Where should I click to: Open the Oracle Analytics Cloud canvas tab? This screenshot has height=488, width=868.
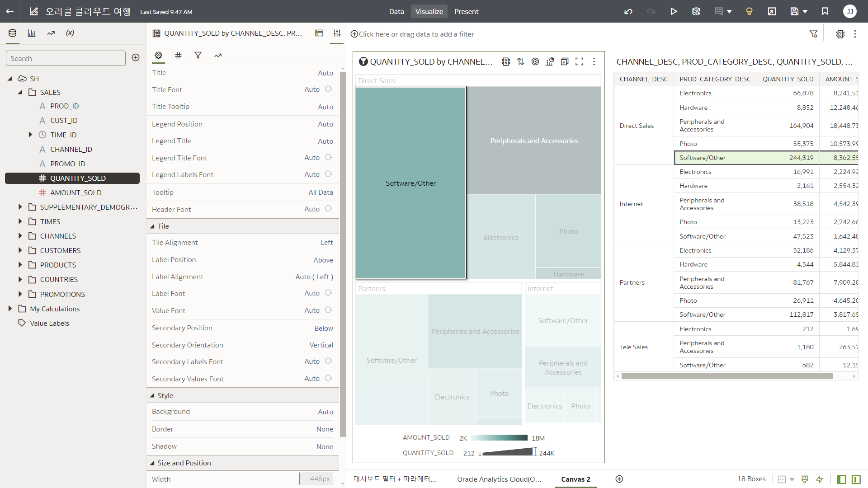pyautogui.click(x=499, y=479)
